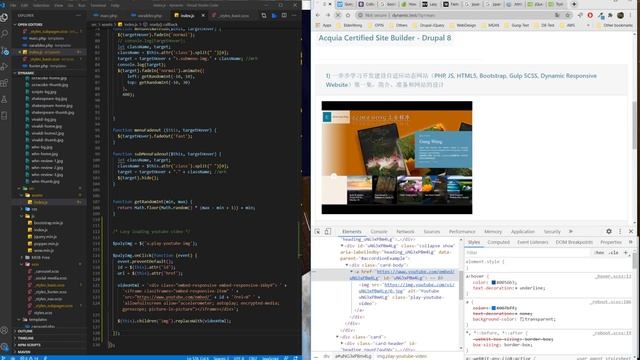The height and width of the screenshot is (360, 640).
Task: Collapse the div class card-body node
Action: coord(347,265)
